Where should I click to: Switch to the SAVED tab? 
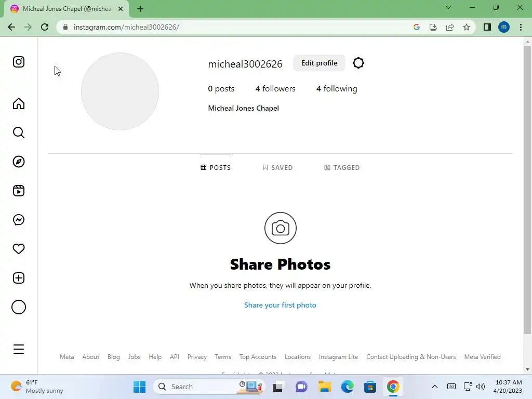277,168
